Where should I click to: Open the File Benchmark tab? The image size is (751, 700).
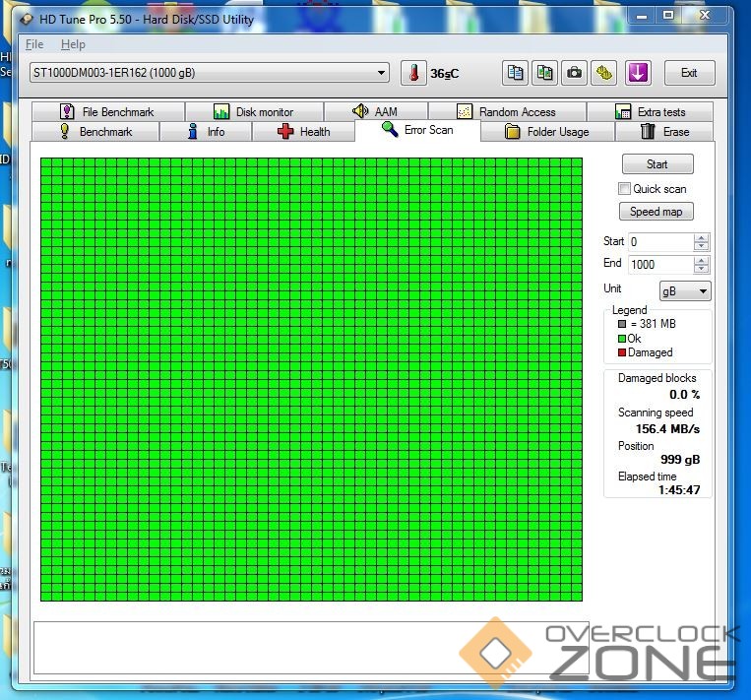[107, 111]
